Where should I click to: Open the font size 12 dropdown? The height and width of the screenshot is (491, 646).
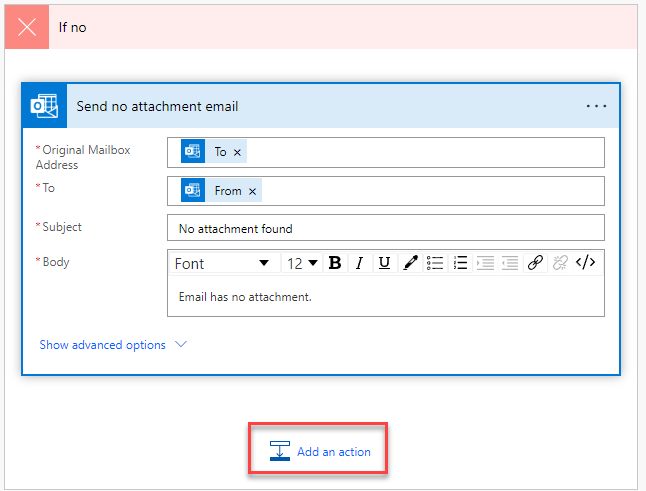(302, 263)
